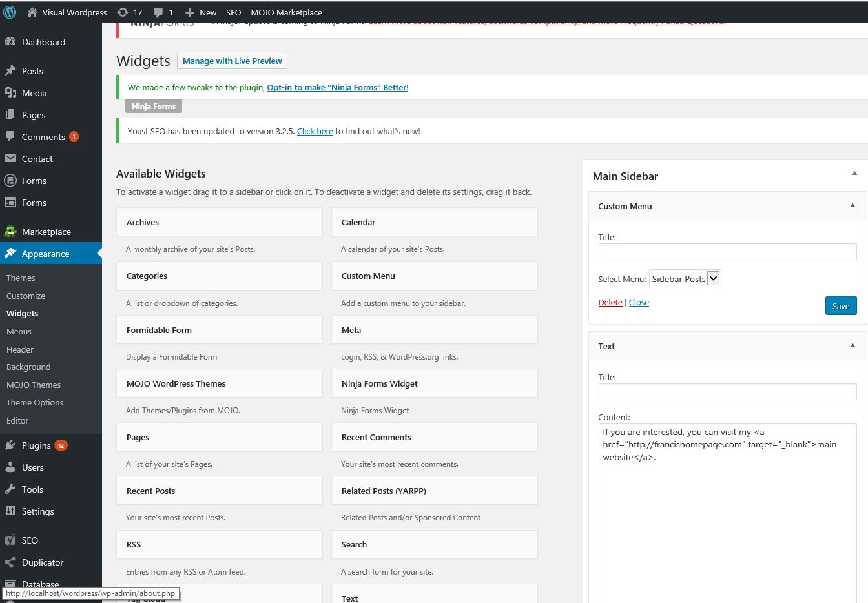The height and width of the screenshot is (603, 868).
Task: Click the plugin updates badge showing 12
Action: coord(61,445)
